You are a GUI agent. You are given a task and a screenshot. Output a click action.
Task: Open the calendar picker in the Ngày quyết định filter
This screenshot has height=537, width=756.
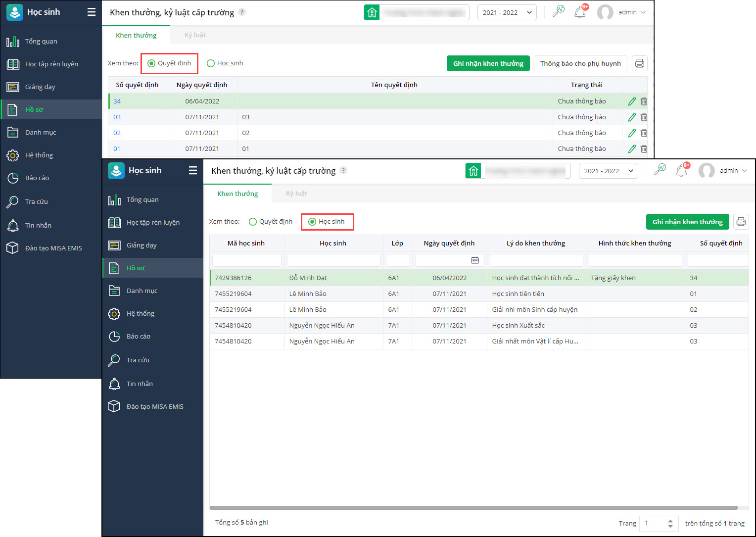pos(474,260)
